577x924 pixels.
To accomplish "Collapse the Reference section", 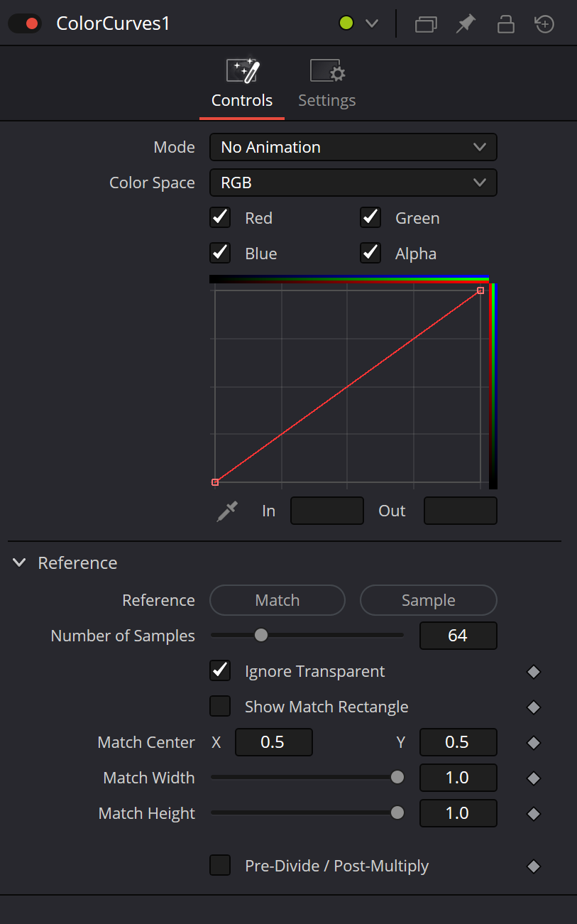I will point(19,562).
